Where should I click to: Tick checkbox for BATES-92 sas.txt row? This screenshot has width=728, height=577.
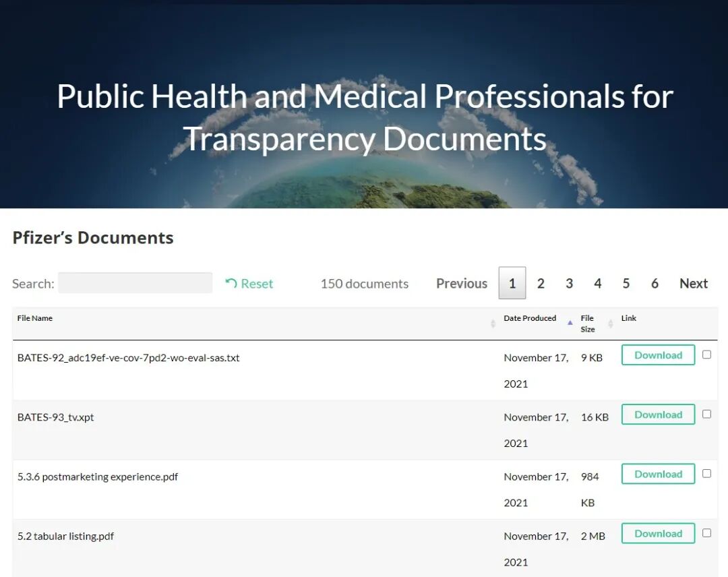[706, 355]
